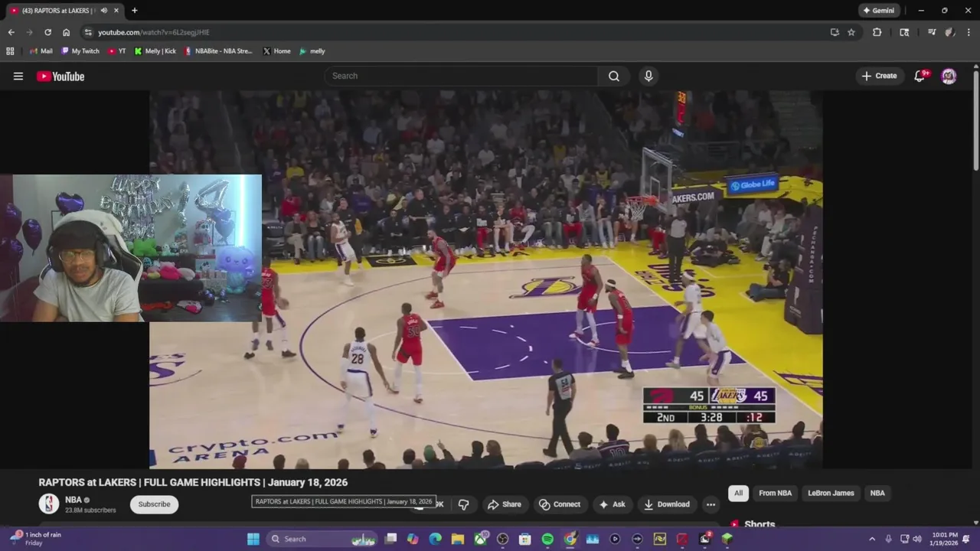This screenshot has width=980, height=551.
Task: Click the magnifier search button
Action: (x=614, y=76)
